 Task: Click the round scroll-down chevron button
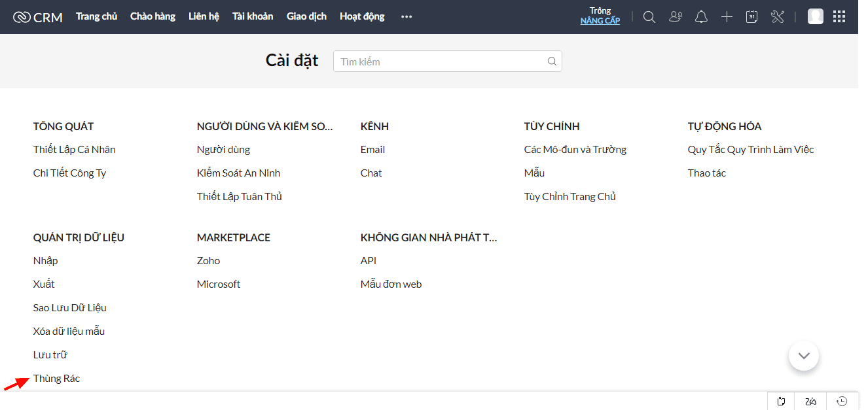click(804, 356)
